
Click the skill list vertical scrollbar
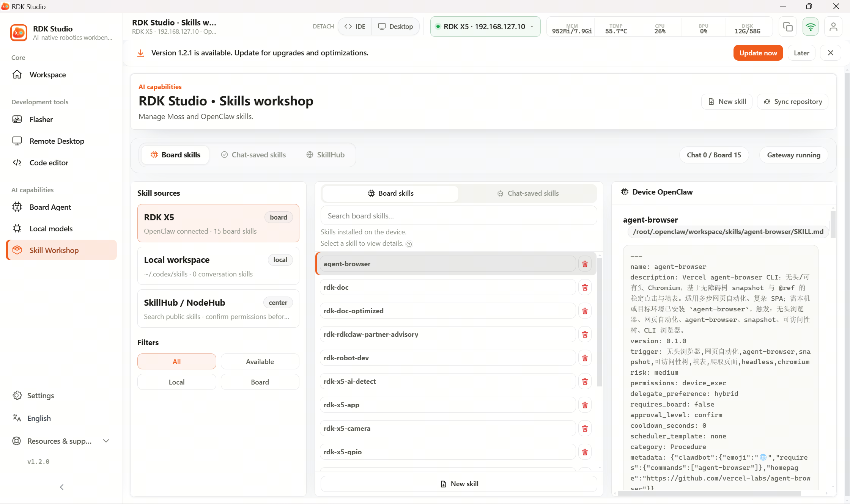tap(600, 322)
